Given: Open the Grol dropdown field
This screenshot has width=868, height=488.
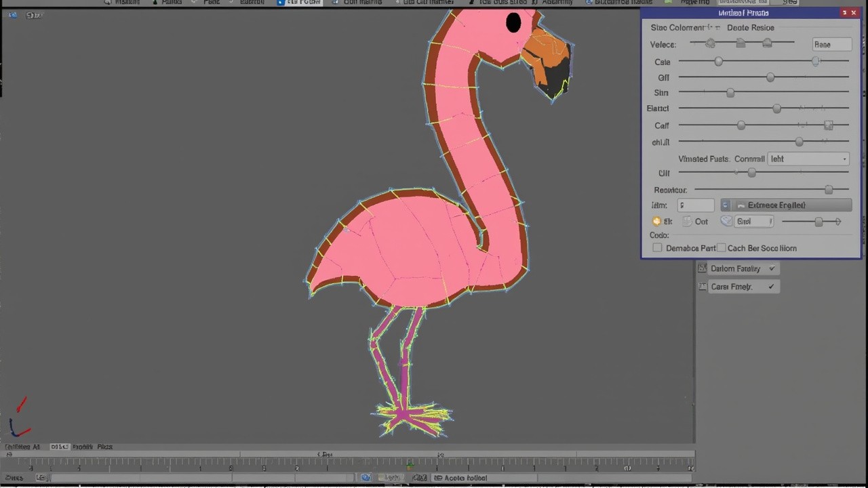Looking at the screenshot, I should tap(753, 222).
